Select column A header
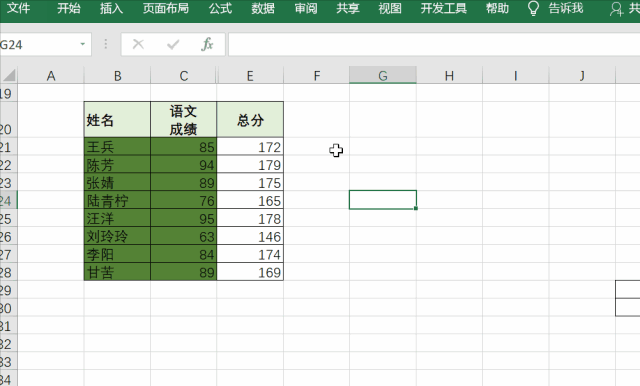 pyautogui.click(x=51, y=75)
